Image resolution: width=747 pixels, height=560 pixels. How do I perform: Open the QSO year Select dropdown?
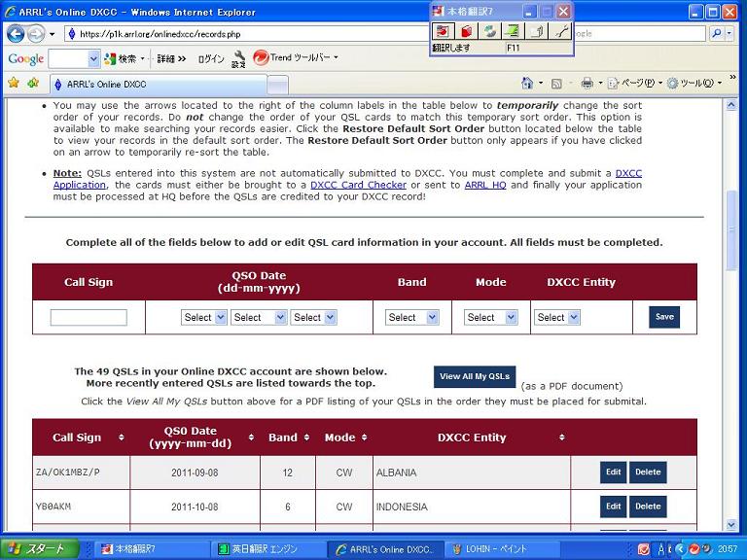tap(313, 317)
